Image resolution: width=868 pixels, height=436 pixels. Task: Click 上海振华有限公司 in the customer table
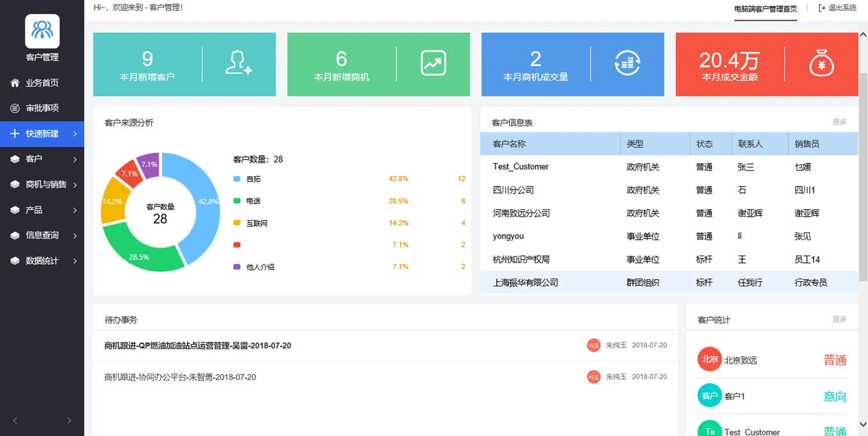525,282
